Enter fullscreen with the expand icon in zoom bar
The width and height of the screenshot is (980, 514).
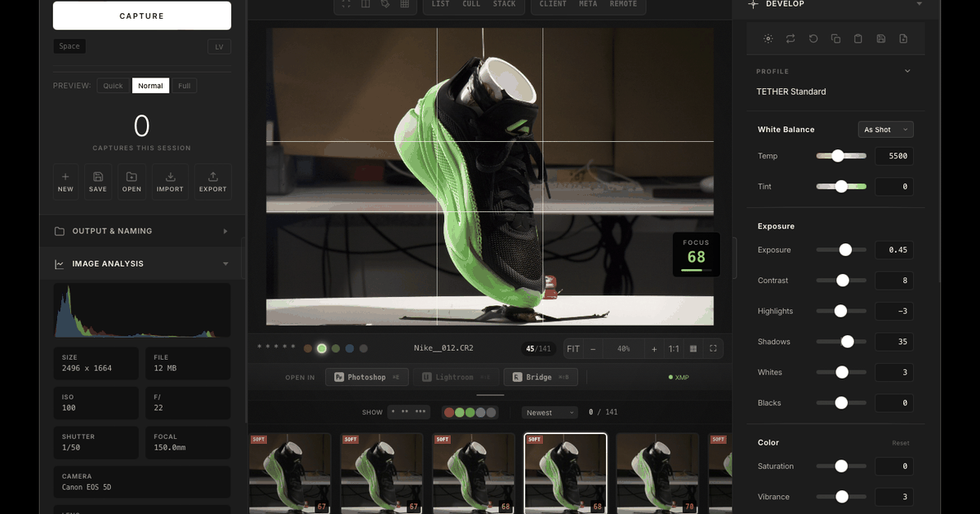(x=713, y=349)
